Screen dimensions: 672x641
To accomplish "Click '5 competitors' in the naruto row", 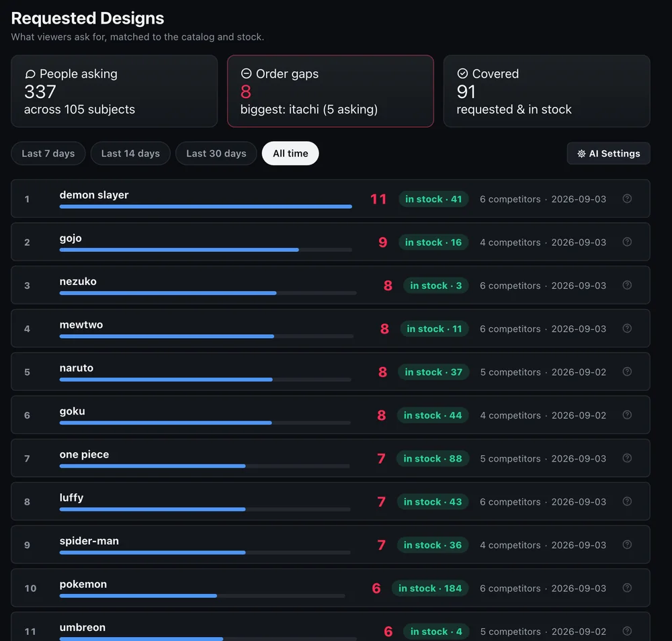I will (x=511, y=372).
